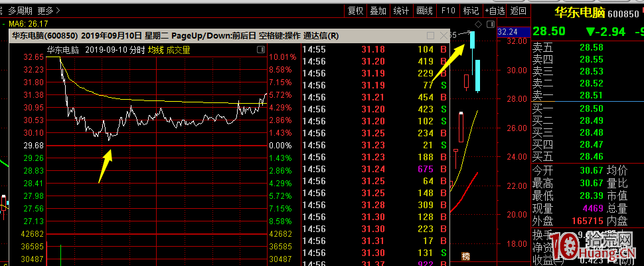Select the 卖四 28.55 order book row
The width and height of the screenshot is (644, 266).
tap(588, 60)
